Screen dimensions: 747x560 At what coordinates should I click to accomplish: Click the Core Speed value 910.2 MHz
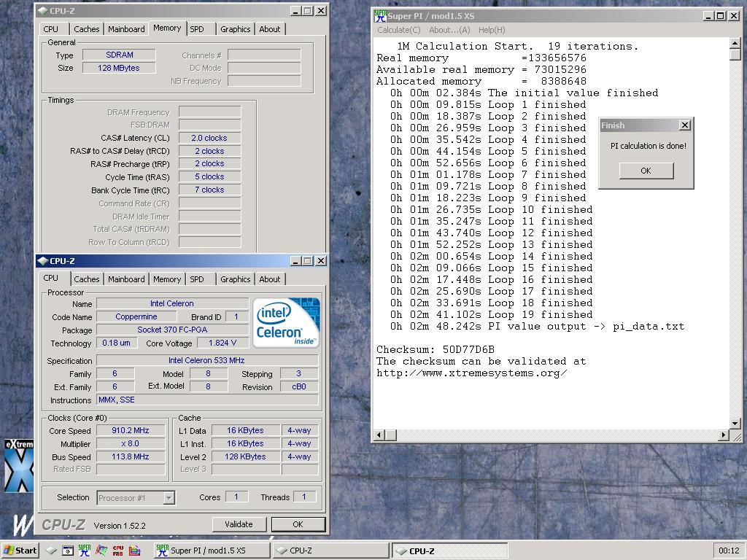[131, 430]
